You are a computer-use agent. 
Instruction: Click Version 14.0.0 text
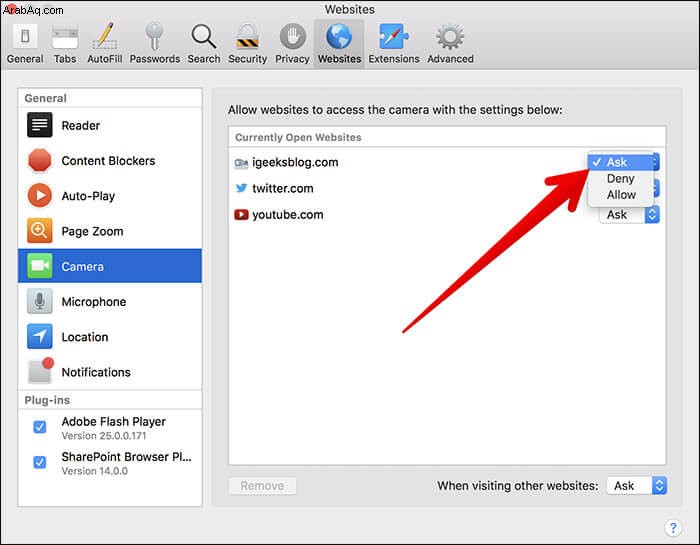click(x=95, y=471)
